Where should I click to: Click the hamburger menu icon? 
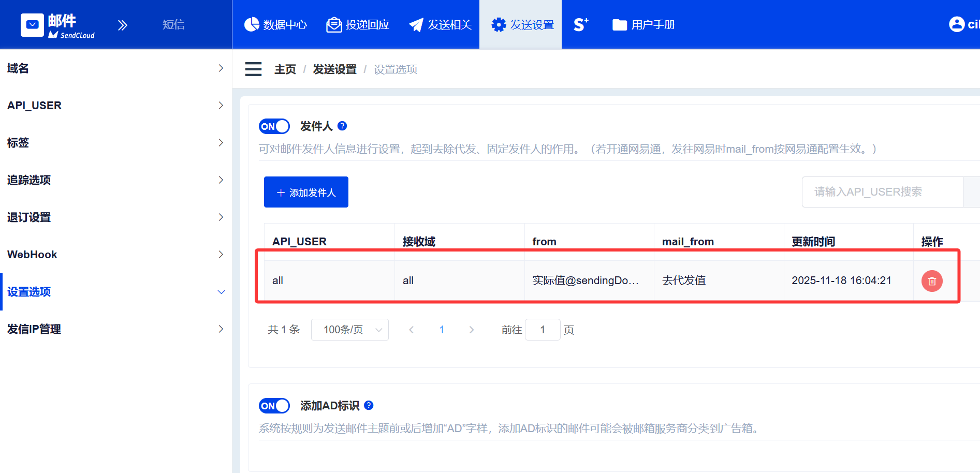[253, 69]
